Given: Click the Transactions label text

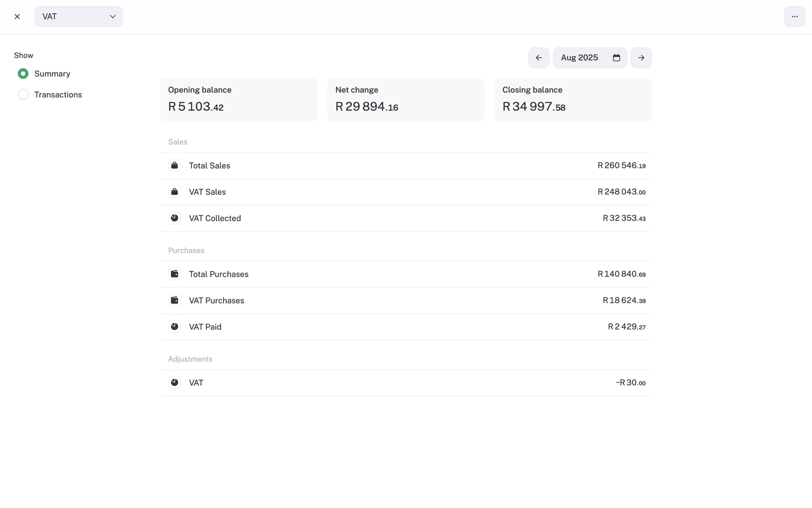Looking at the screenshot, I should [58, 95].
